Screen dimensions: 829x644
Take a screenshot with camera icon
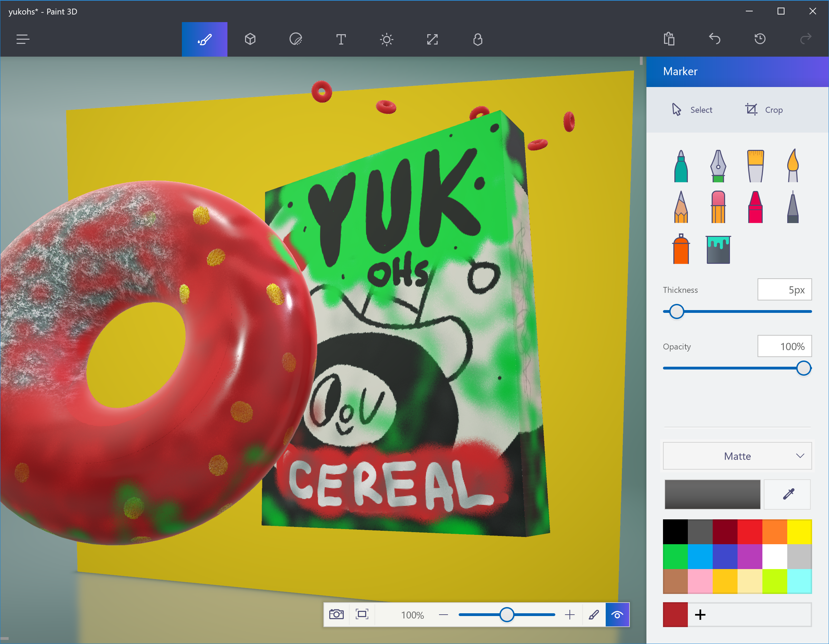336,614
